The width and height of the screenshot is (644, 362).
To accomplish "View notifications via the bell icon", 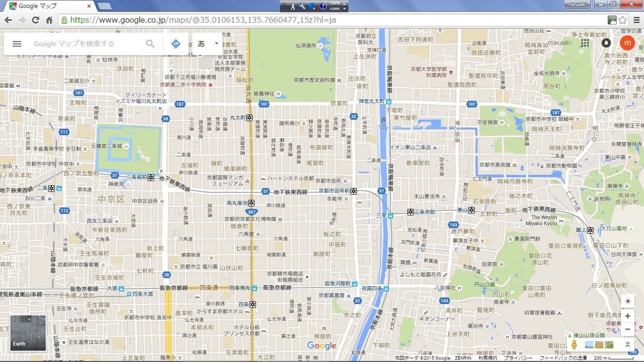I will [x=606, y=43].
